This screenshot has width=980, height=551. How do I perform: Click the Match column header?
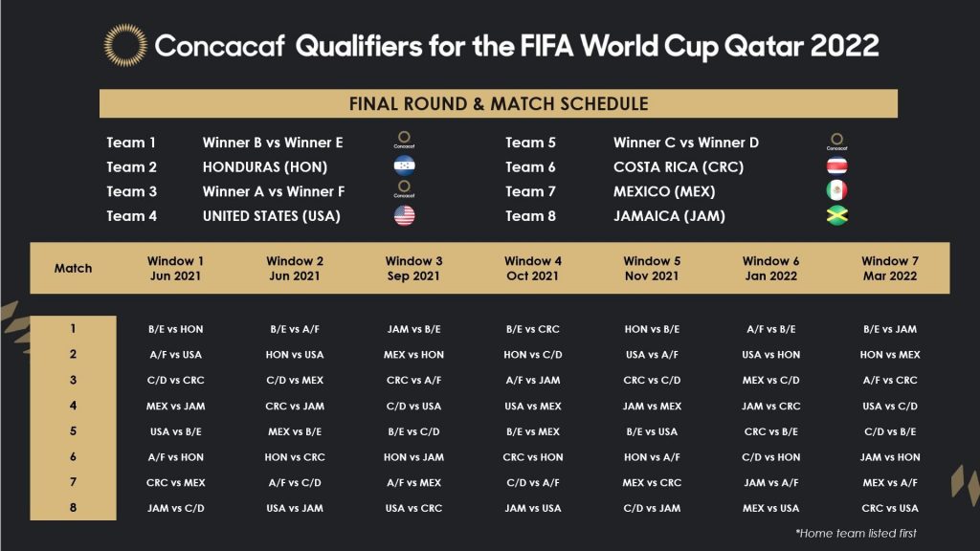click(x=74, y=269)
